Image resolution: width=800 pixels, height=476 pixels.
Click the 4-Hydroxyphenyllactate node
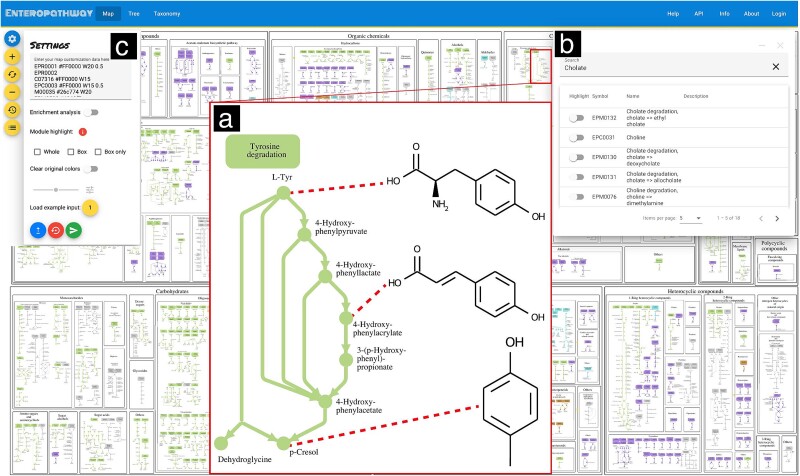pos(325,277)
